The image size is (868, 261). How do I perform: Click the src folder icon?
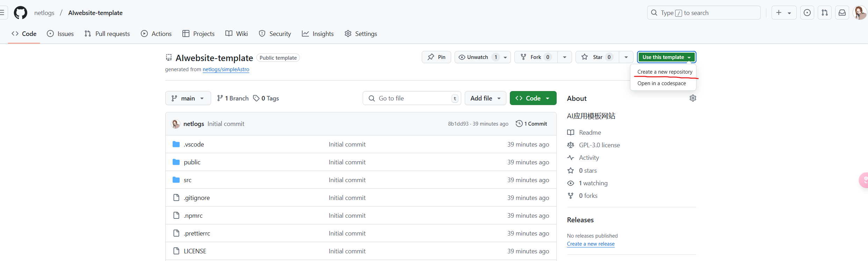tap(176, 180)
